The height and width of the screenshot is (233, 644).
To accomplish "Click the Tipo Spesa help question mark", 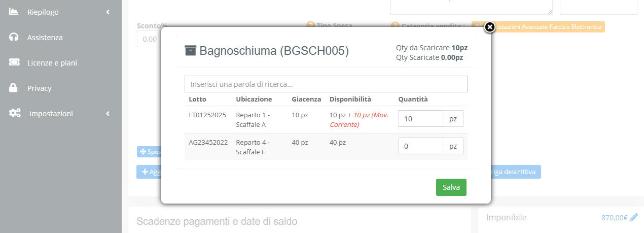I will click(310, 25).
